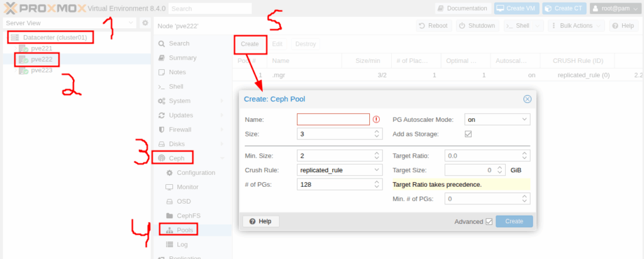Open the Notes menu item
This screenshot has width=644, height=259.
tap(177, 72)
